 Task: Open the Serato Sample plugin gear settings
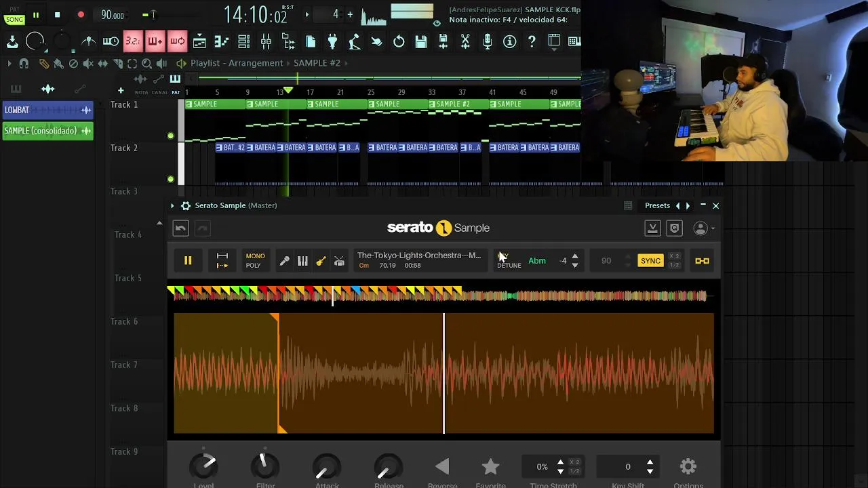pos(185,205)
